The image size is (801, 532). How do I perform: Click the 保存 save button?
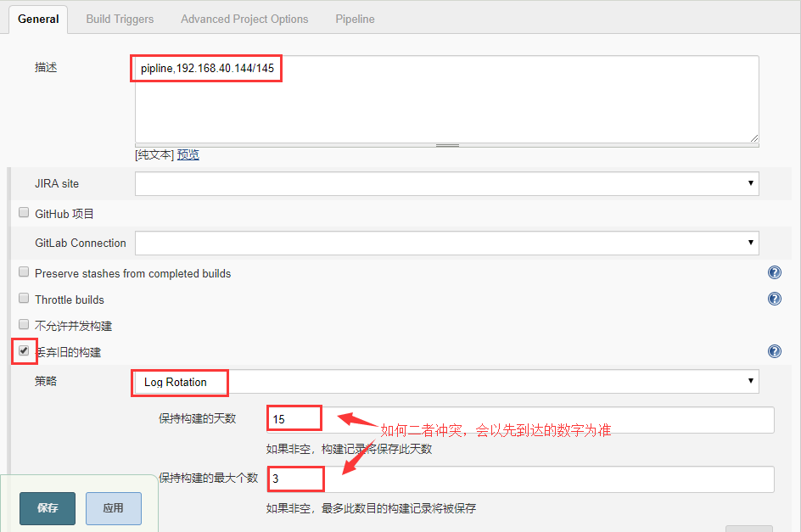click(48, 508)
